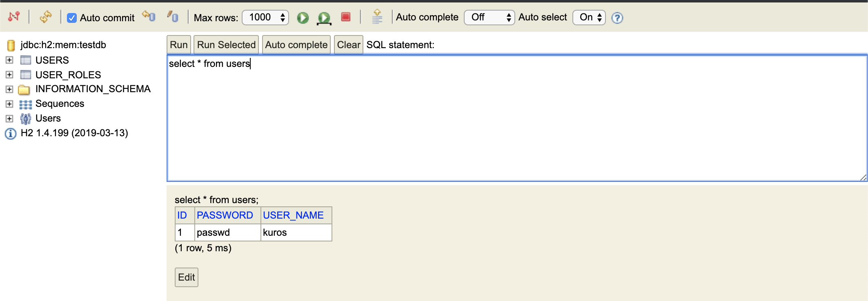
Task: Click the kuros cell in results
Action: (x=296, y=232)
